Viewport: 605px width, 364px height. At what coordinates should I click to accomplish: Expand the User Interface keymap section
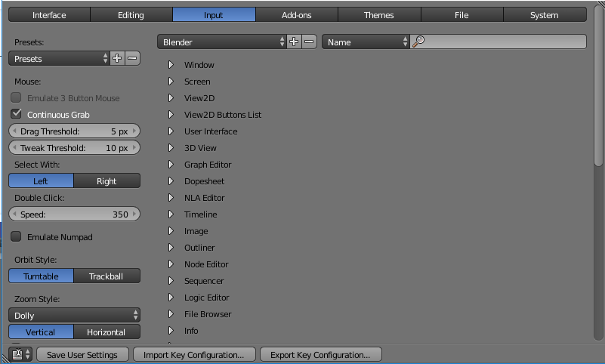pos(171,131)
